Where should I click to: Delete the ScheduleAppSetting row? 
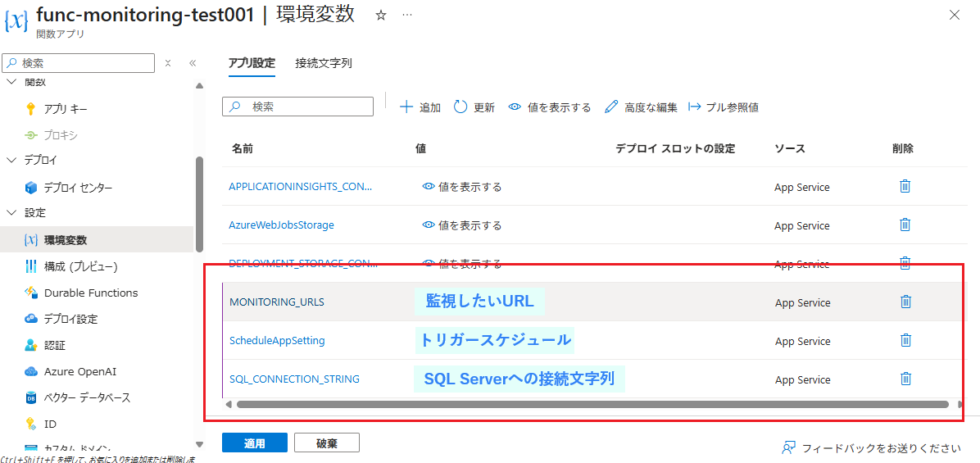coord(905,341)
